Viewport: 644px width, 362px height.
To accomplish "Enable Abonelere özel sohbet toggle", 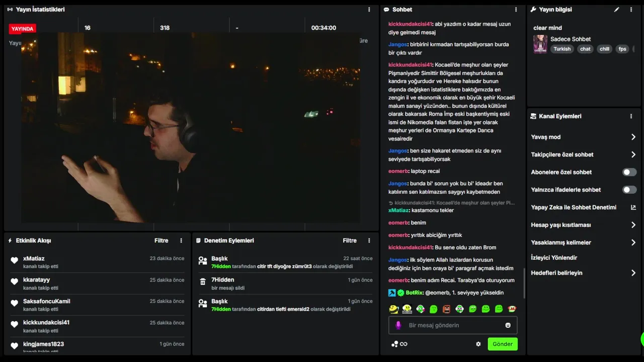I will (629, 172).
